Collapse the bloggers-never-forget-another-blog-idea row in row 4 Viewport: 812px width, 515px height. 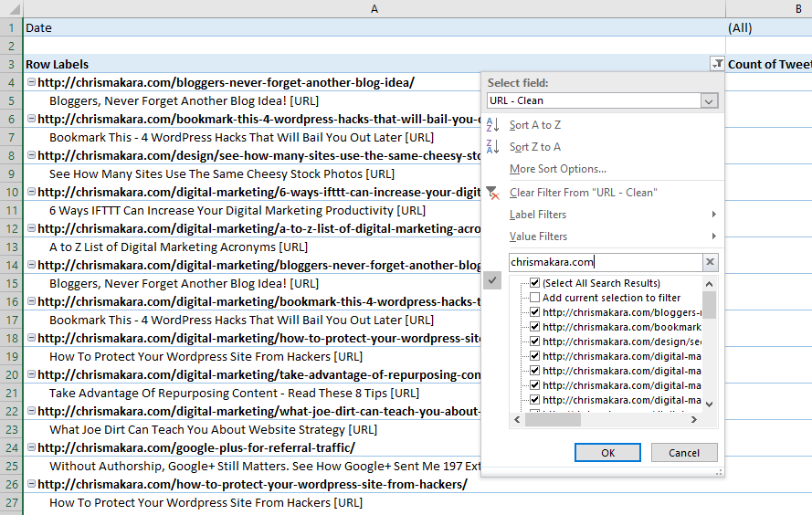[31, 82]
